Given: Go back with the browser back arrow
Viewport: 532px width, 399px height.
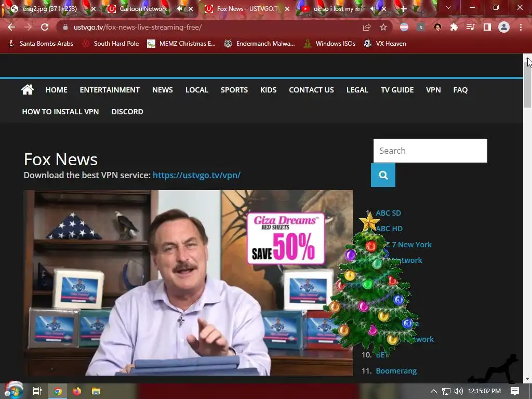Looking at the screenshot, I should click(x=11, y=27).
